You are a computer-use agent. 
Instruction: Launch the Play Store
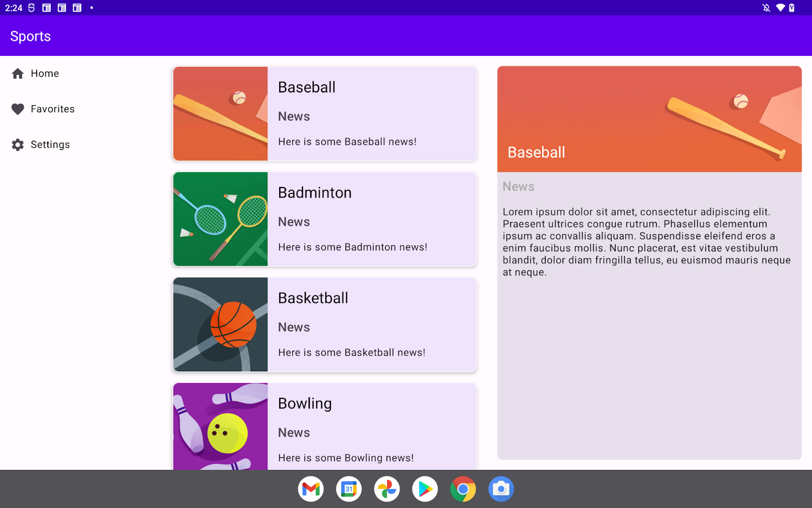coord(425,489)
